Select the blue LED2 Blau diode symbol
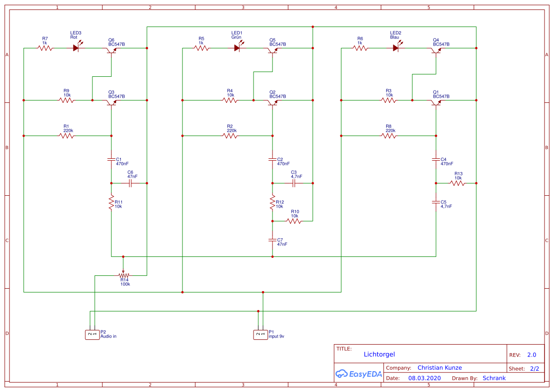Image resolution: width=554 pixels, height=392 pixels. (x=396, y=48)
